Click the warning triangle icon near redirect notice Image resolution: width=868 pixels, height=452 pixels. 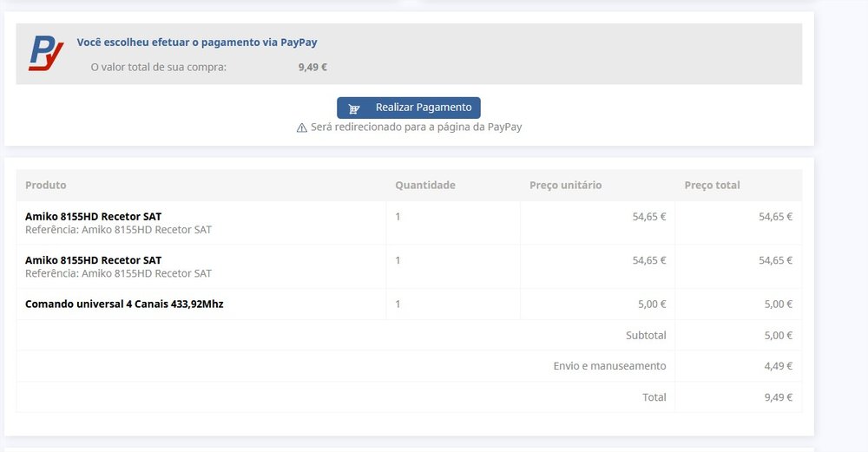coord(302,128)
